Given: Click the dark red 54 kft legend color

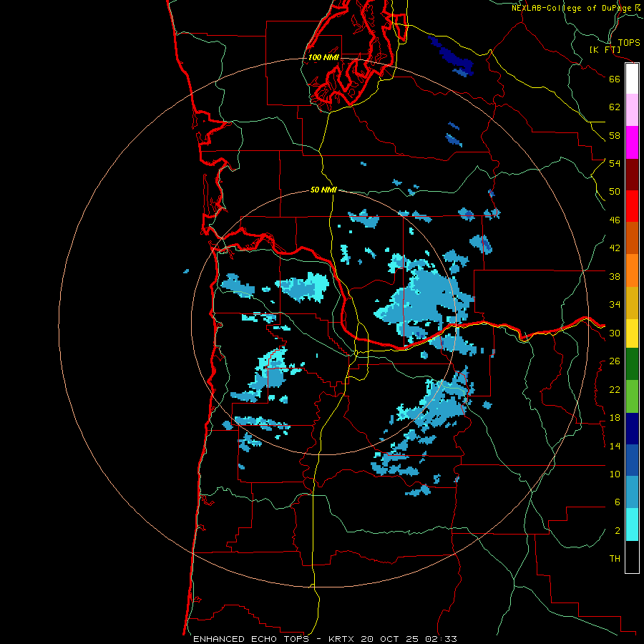Looking at the screenshot, I should pyautogui.click(x=632, y=175).
